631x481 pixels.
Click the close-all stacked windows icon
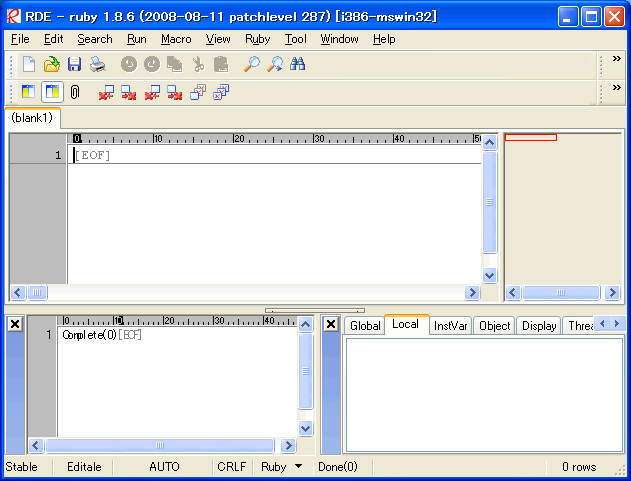(221, 92)
